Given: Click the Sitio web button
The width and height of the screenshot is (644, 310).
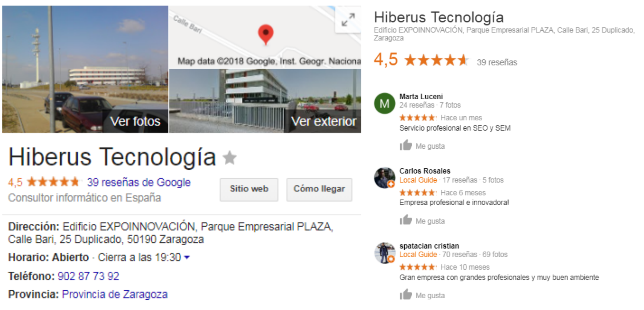Looking at the screenshot, I should [249, 189].
